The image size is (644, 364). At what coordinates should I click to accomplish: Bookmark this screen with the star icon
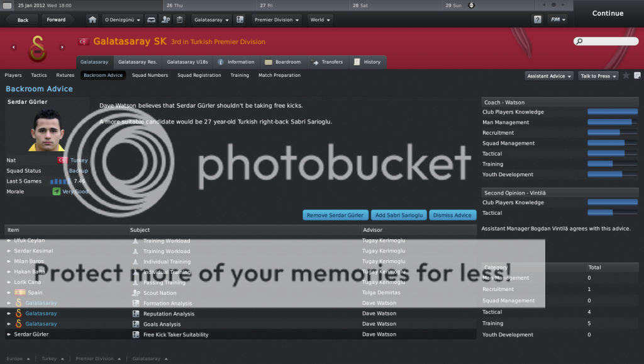(x=626, y=76)
